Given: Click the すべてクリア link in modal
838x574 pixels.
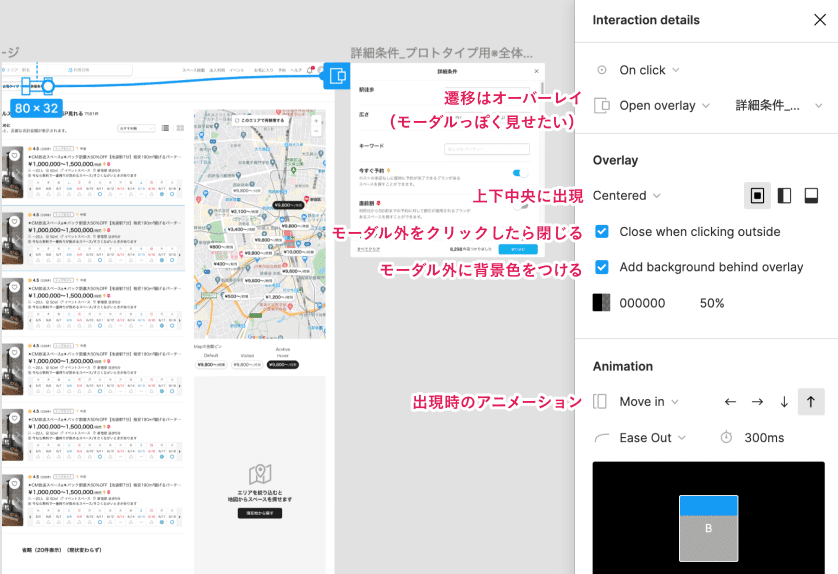Looking at the screenshot, I should coord(368,249).
